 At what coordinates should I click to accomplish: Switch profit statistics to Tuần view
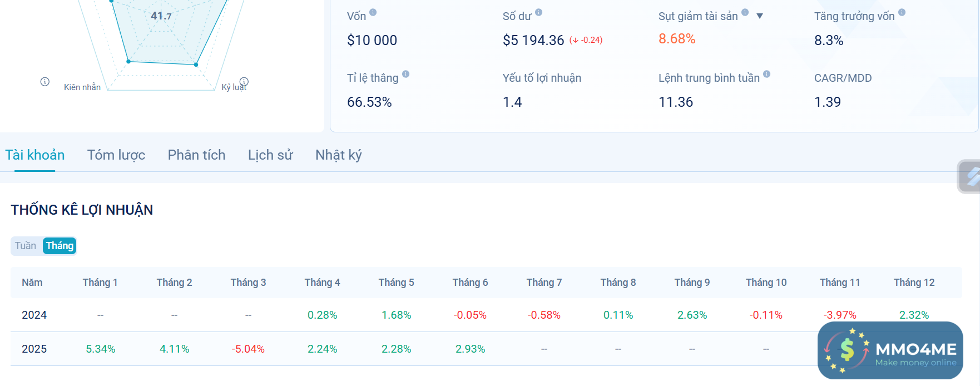(x=26, y=246)
